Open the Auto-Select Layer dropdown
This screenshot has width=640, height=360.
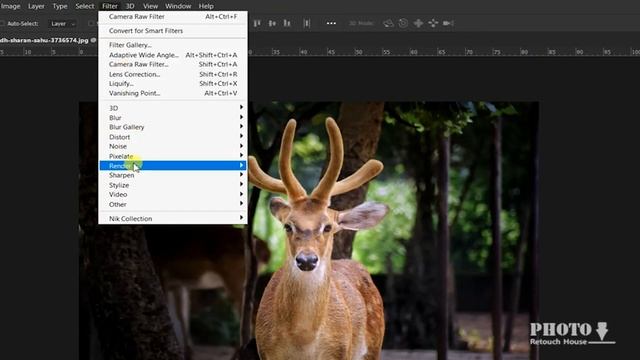pyautogui.click(x=62, y=24)
